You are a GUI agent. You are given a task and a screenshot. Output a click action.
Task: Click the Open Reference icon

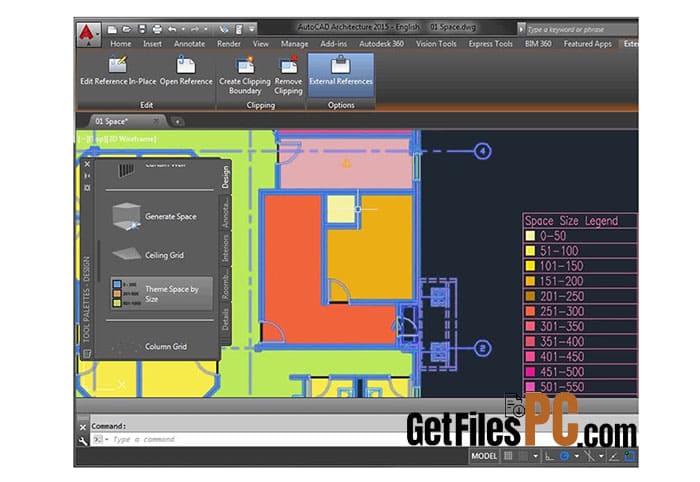click(x=186, y=65)
